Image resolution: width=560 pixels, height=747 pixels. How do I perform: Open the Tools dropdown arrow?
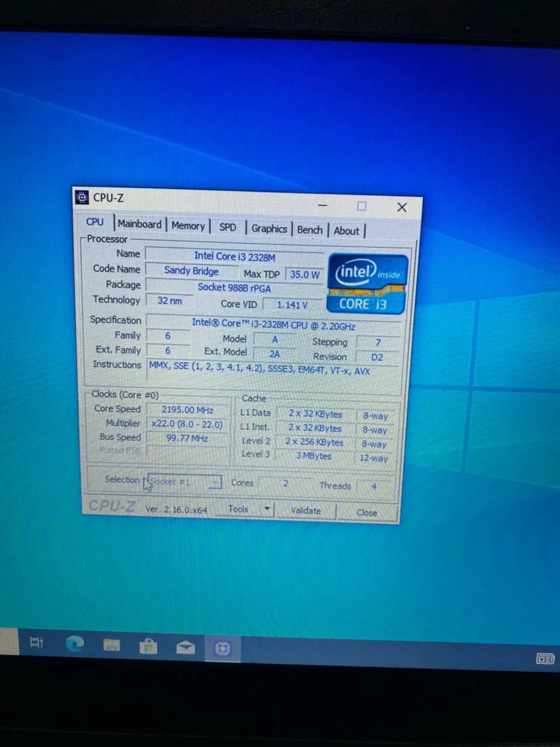[x=267, y=509]
